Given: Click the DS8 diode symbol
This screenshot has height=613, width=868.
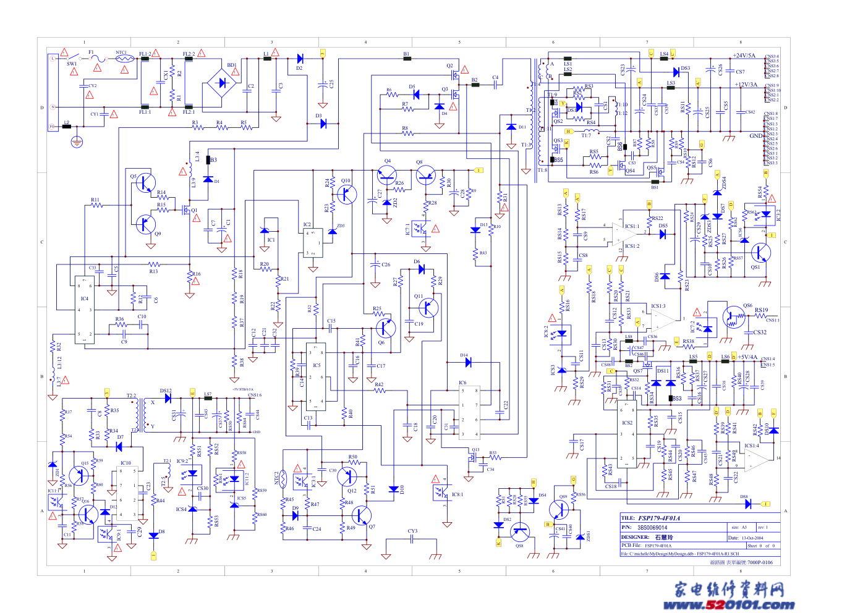Looking at the screenshot, I should tap(748, 504).
